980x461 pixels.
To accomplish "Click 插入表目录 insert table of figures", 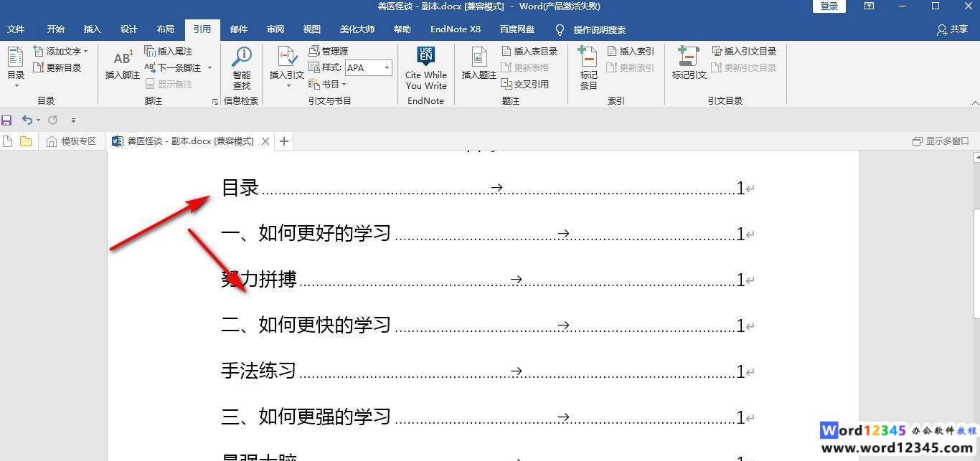I will click(529, 51).
